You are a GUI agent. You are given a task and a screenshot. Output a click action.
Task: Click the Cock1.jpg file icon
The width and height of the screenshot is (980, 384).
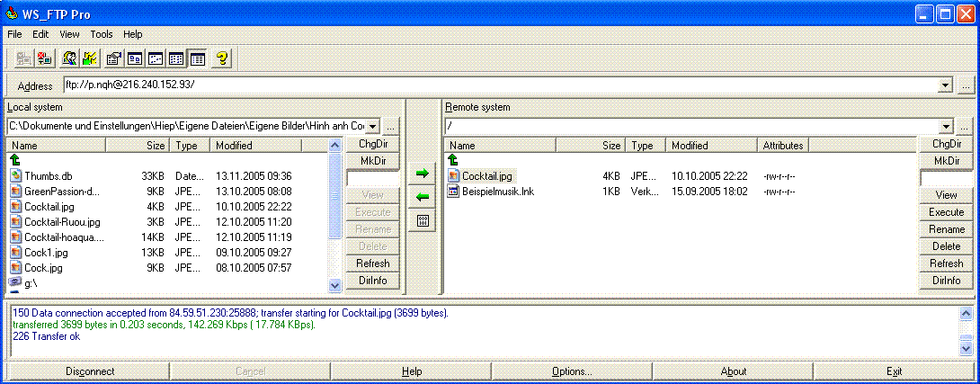[16, 253]
